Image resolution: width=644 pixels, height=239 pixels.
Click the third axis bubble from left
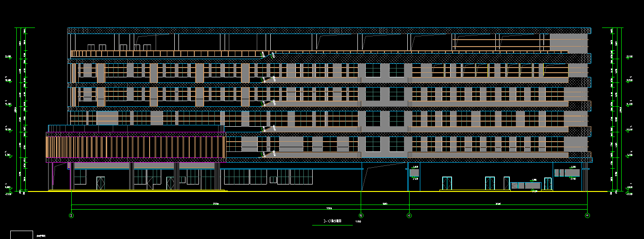[x=409, y=216]
